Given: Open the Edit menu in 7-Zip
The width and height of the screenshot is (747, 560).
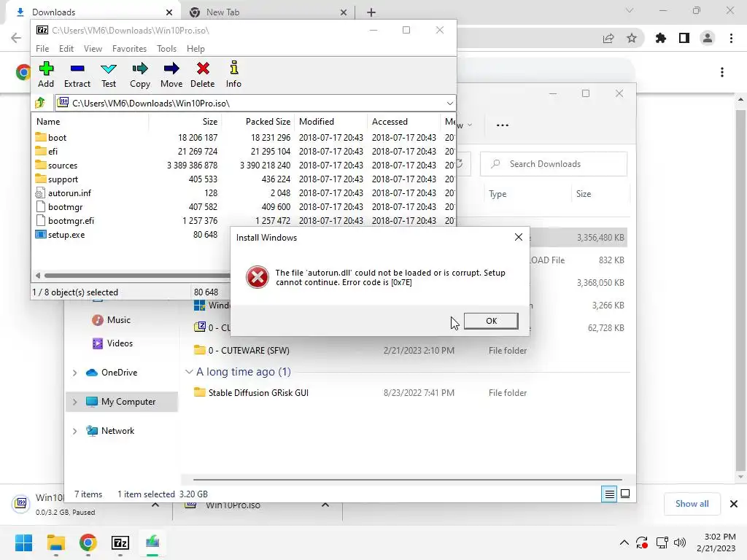Looking at the screenshot, I should pos(66,49).
